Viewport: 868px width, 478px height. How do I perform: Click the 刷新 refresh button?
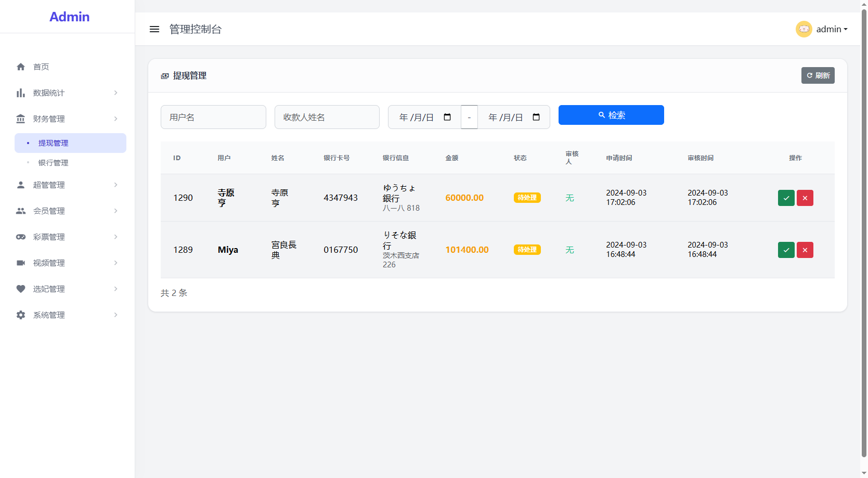click(x=818, y=75)
